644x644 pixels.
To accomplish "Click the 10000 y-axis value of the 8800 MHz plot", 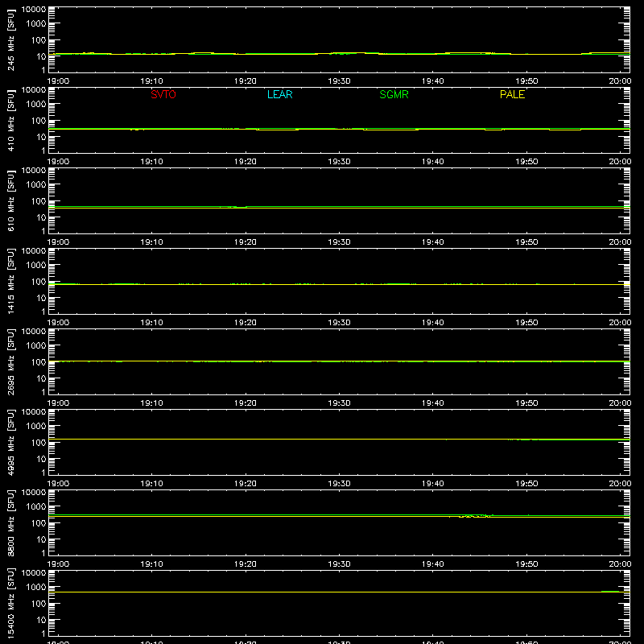I will (34, 493).
